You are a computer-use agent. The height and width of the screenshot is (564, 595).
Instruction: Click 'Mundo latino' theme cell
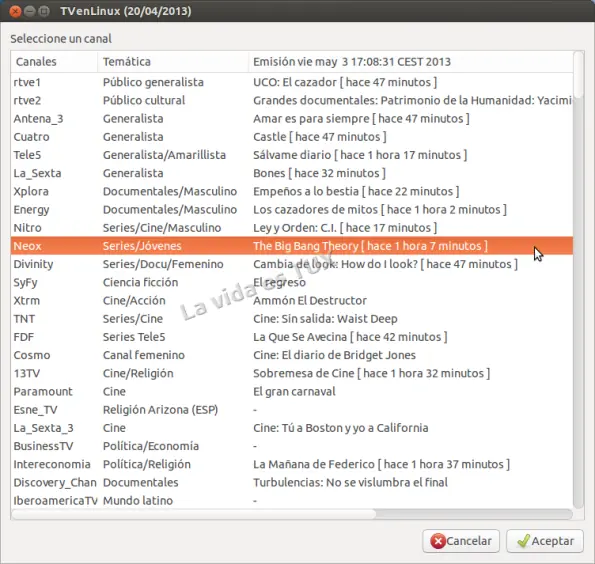point(138,501)
